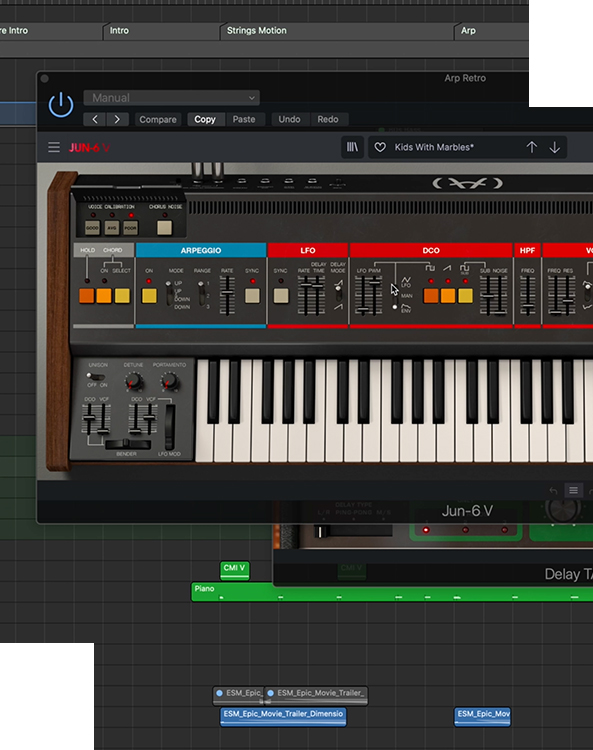Click the lower toolbar list menu icon

[573, 490]
